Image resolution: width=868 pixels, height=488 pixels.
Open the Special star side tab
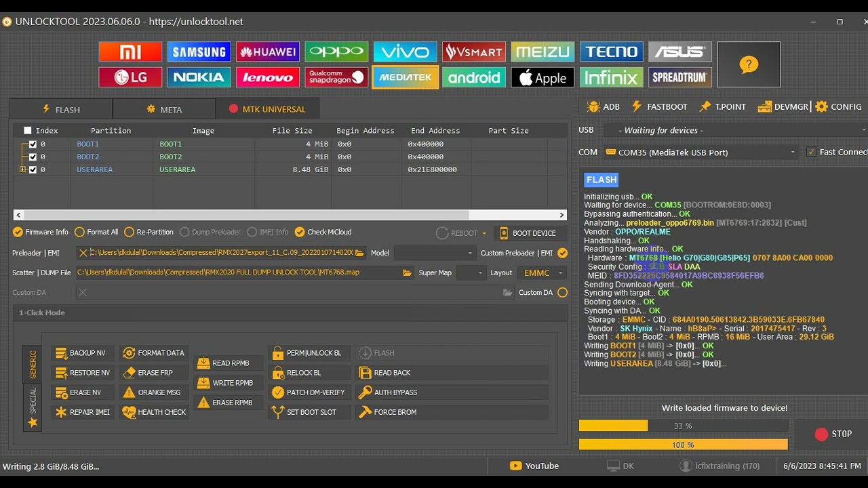pos(33,408)
